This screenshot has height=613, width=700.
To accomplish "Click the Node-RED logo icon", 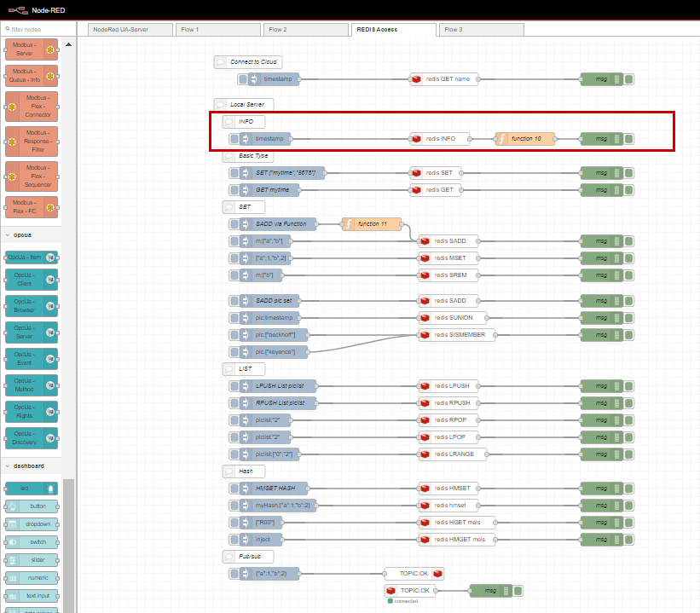I will tap(18, 10).
